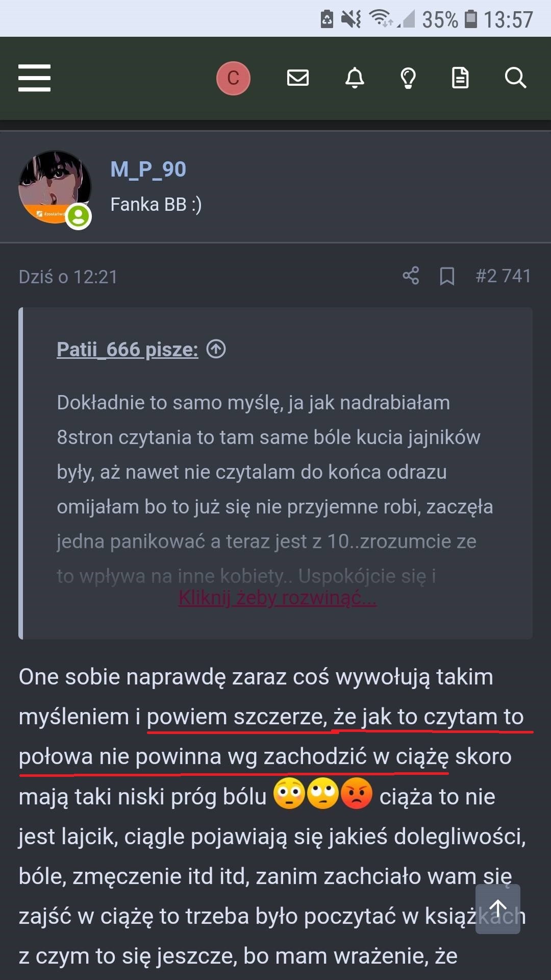Image resolution: width=551 pixels, height=980 pixels.
Task: Open forum search magnifier
Action: click(x=515, y=78)
